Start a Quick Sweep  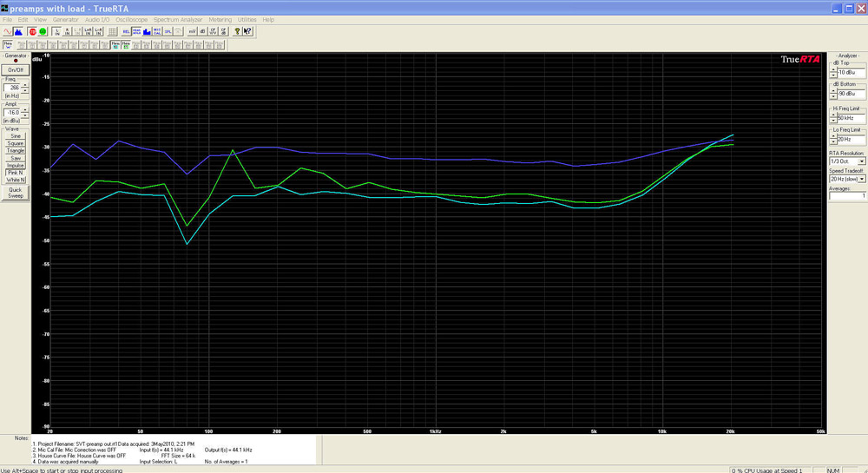16,193
